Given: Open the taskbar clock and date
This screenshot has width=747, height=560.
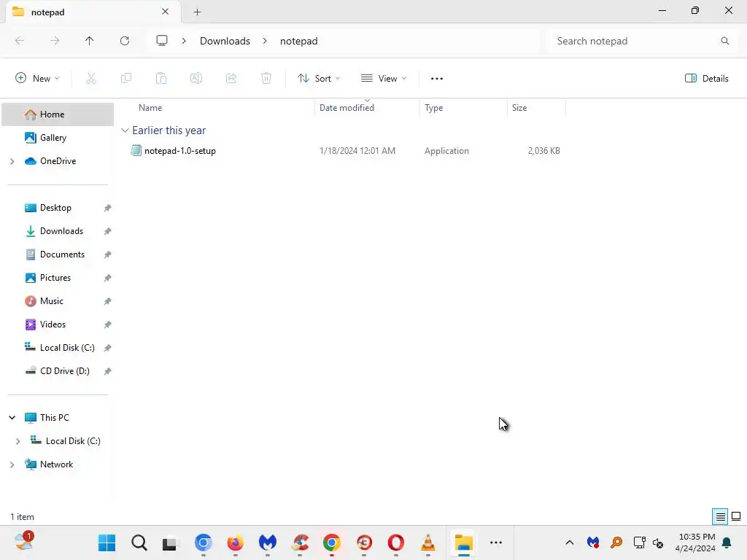Looking at the screenshot, I should (x=695, y=542).
